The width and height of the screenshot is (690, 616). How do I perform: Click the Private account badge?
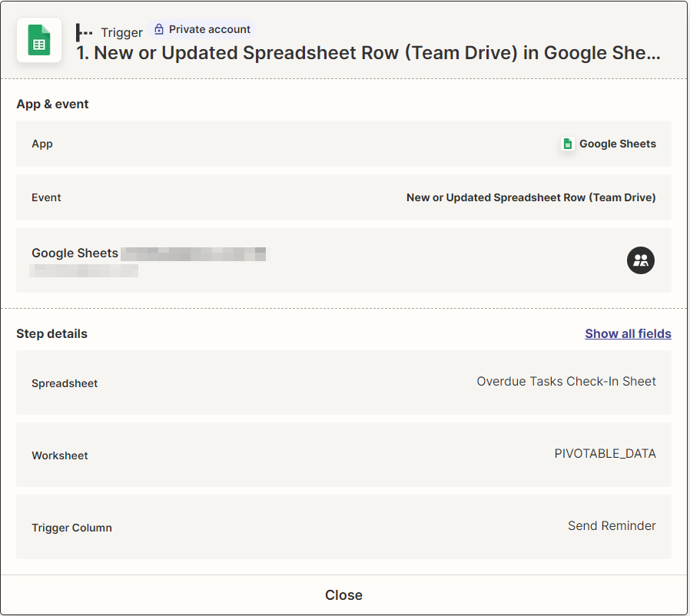coord(202,29)
